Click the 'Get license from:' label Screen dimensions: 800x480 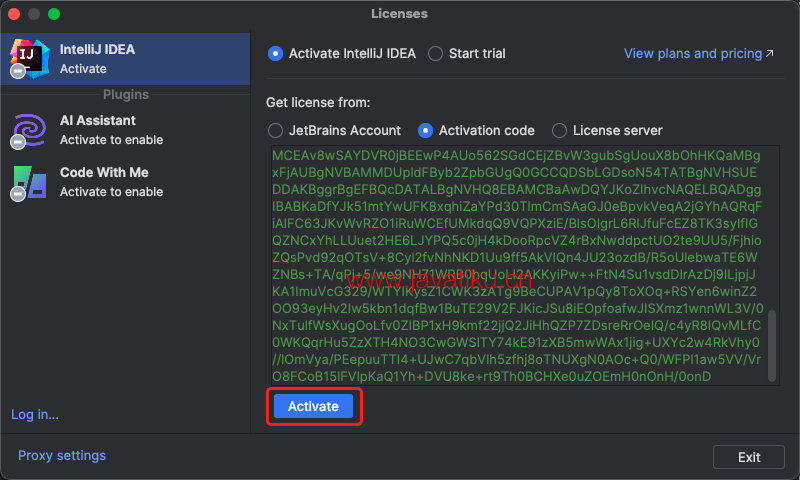click(x=318, y=103)
